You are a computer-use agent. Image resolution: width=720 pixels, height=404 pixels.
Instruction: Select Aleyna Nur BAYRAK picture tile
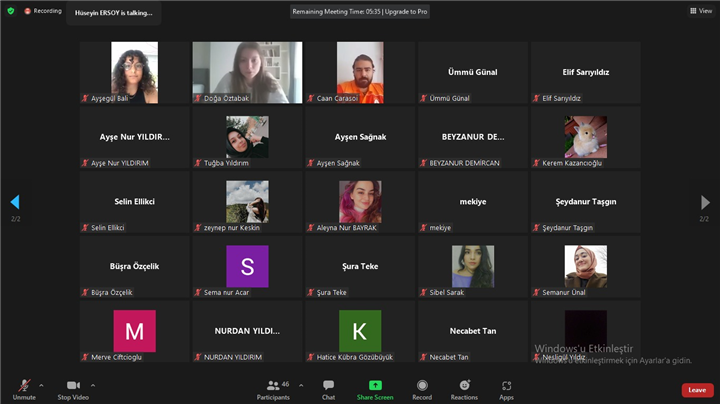click(x=360, y=202)
